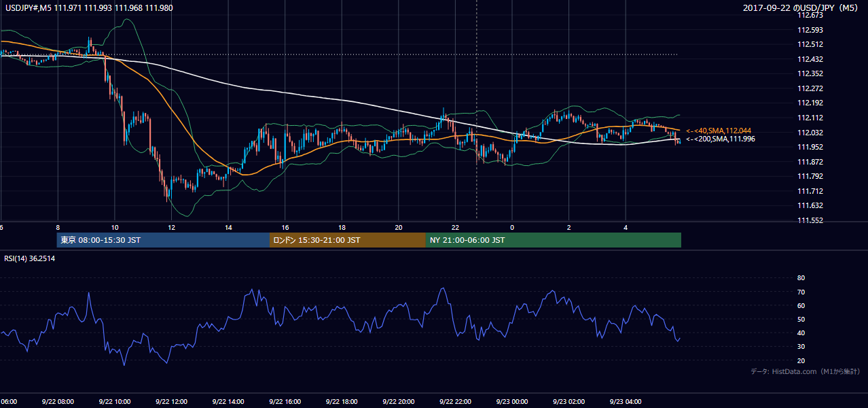Viewport: 868px width, 408px height.
Task: Select the ロンドン 15:30-21:00 JST session bar
Action: tap(348, 240)
